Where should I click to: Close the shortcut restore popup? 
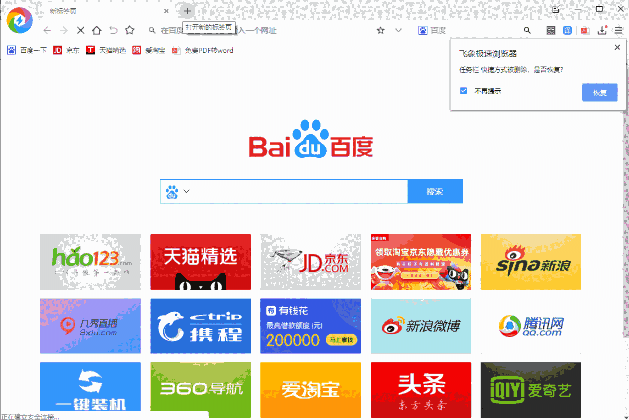pyautogui.click(x=617, y=47)
